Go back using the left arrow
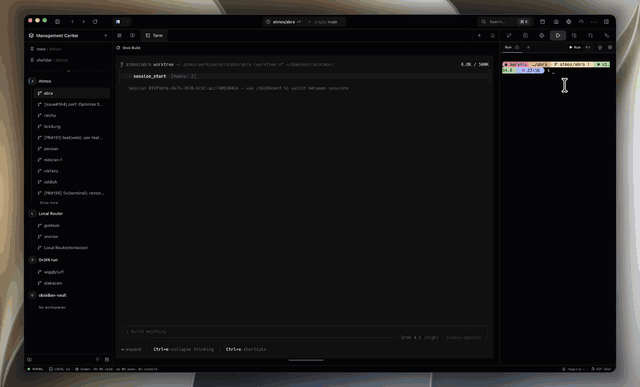640x387 pixels. tap(73, 22)
